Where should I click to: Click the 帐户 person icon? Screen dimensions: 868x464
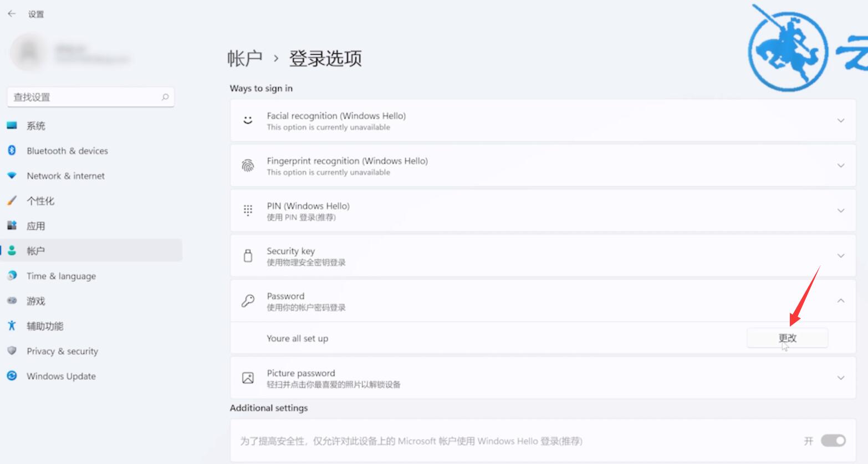12,250
